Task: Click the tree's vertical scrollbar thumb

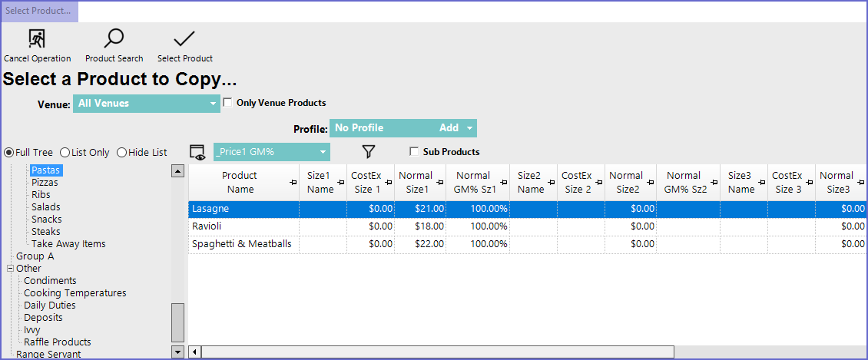Action: click(x=178, y=322)
